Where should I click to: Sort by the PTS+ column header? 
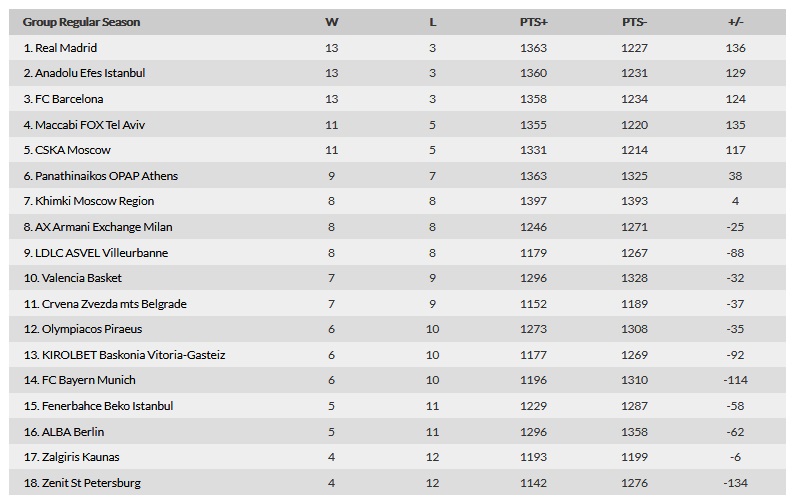point(533,22)
